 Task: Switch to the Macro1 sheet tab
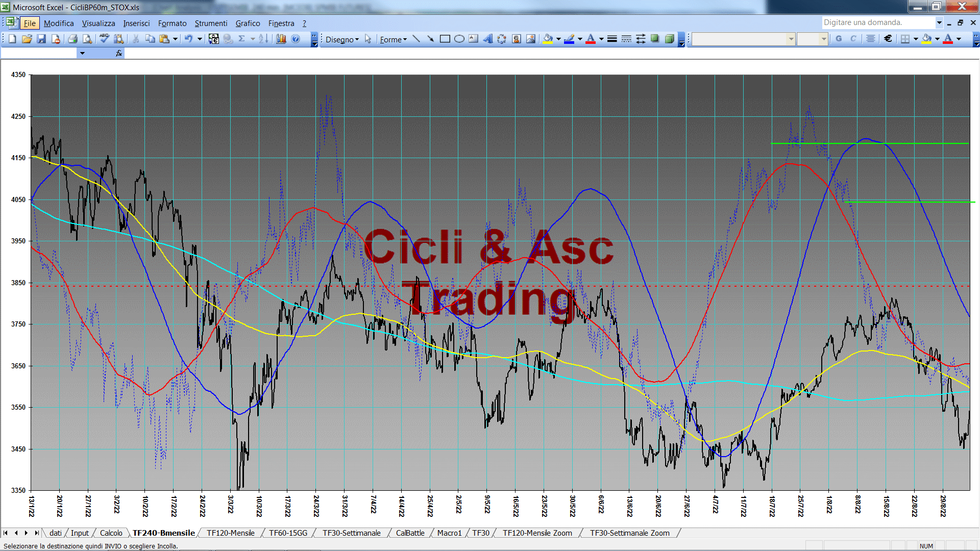pos(449,533)
